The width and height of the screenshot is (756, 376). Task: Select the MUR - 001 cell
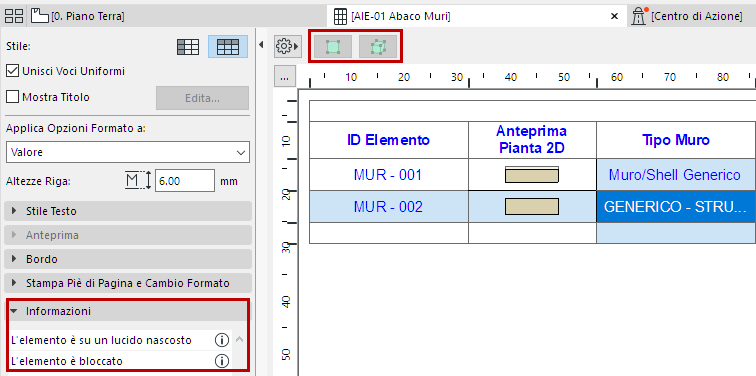click(389, 175)
